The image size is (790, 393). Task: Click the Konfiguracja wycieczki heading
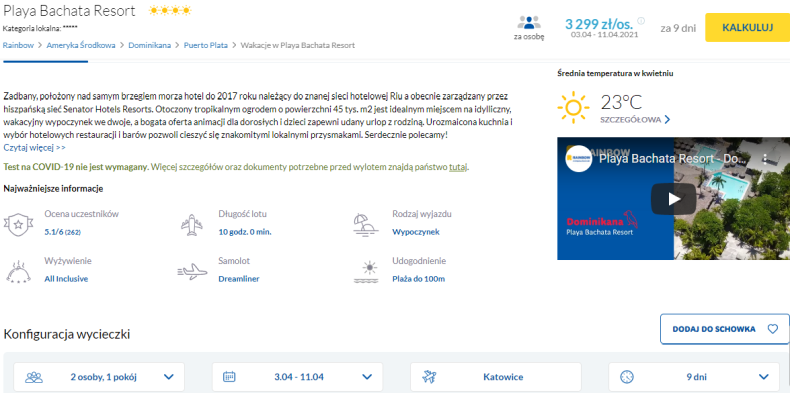[x=67, y=334]
